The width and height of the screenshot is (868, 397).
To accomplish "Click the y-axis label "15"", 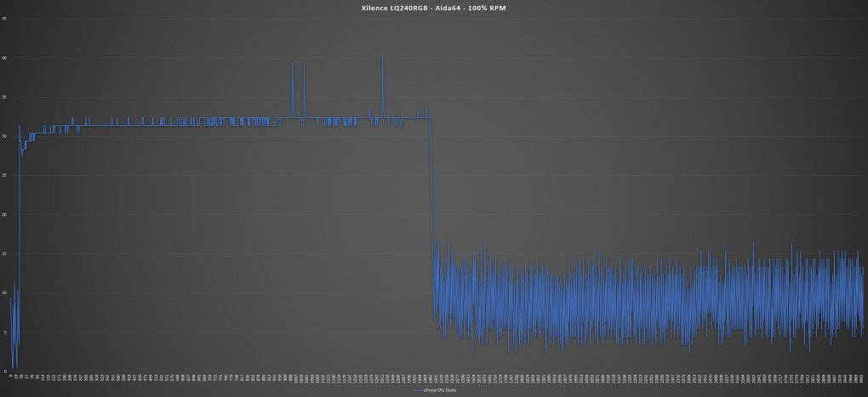I will tap(4, 254).
